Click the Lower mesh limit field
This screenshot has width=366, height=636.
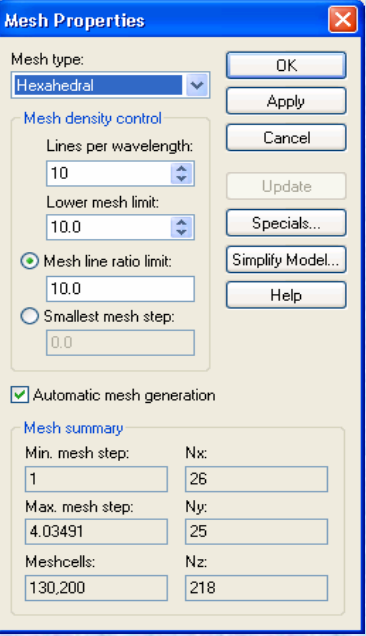coord(109,227)
